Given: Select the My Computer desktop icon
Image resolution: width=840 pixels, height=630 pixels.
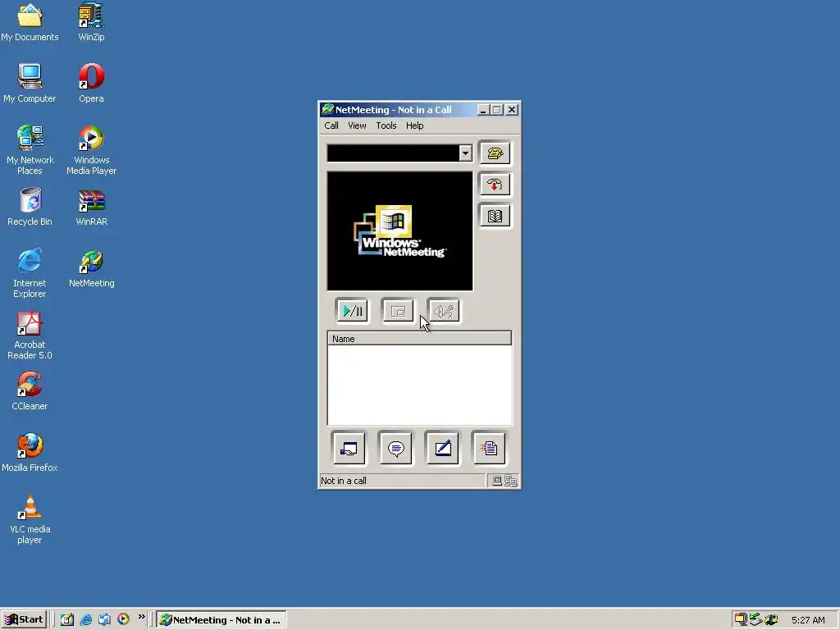Looking at the screenshot, I should (30, 84).
